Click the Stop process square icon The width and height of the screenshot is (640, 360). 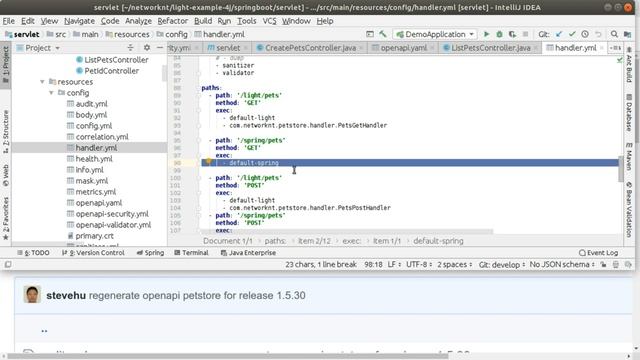(525, 34)
